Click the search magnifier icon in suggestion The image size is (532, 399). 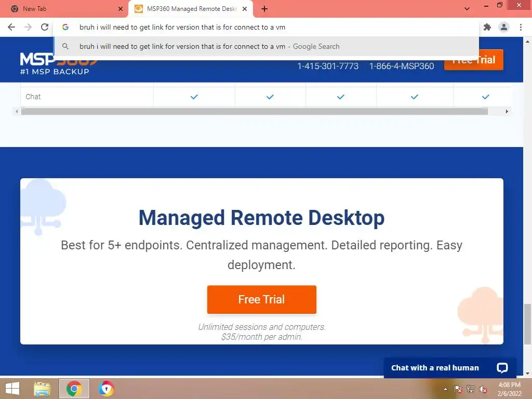click(x=65, y=46)
